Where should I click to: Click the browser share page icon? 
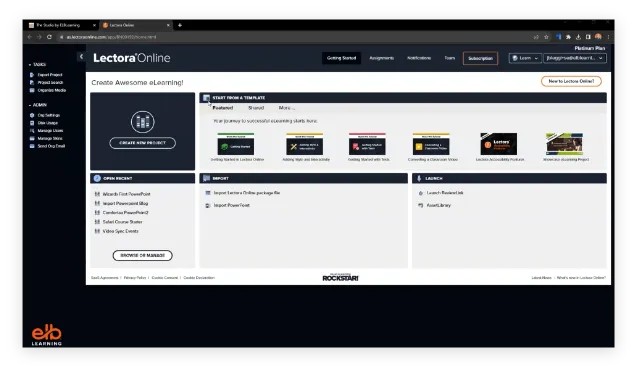(536, 37)
